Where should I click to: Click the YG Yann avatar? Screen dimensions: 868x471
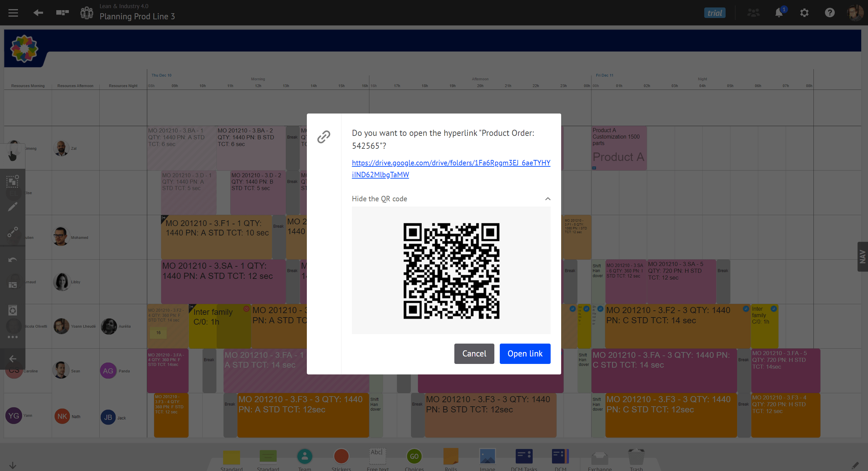14,416
